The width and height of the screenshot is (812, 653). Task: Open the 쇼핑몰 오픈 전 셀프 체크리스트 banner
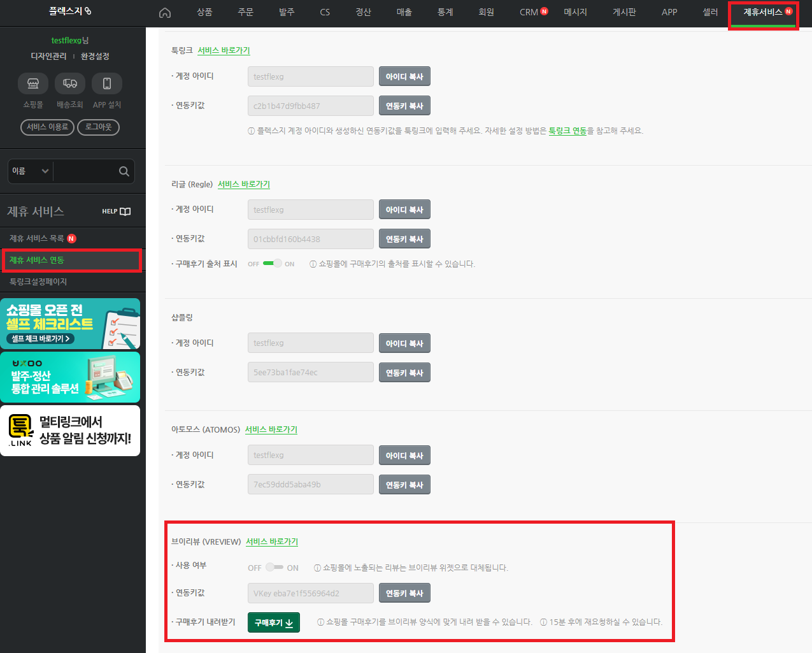(x=70, y=324)
